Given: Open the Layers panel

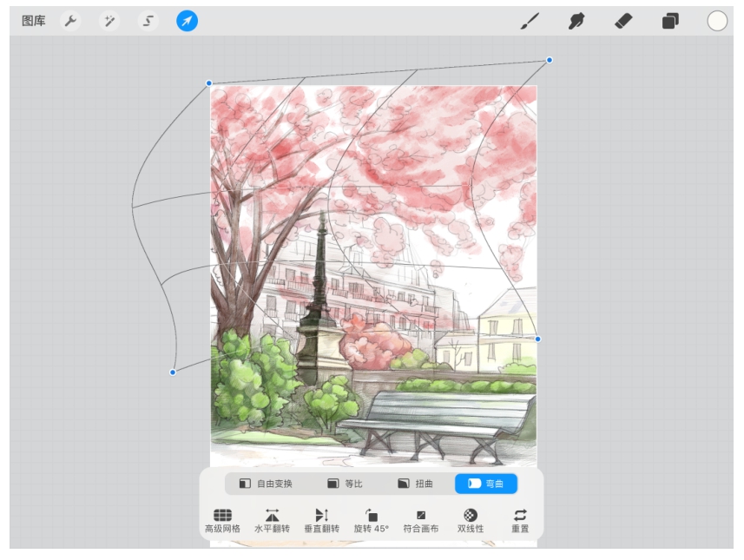Looking at the screenshot, I should click(x=670, y=21).
